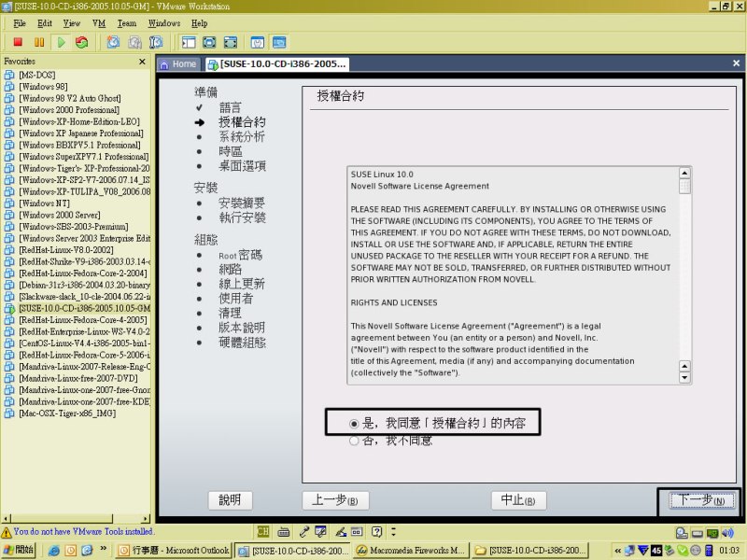Click the sound device status bar icon
747x560 pixels.
click(727, 533)
